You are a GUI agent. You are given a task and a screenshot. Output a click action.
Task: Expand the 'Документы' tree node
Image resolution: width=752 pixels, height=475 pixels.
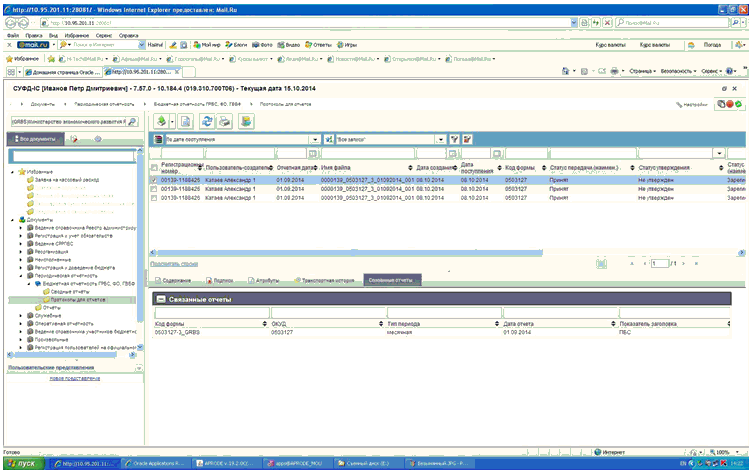pyautogui.click(x=11, y=219)
